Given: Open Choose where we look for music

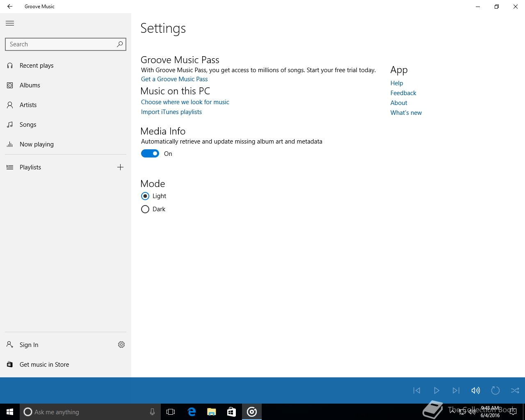Looking at the screenshot, I should click(185, 102).
